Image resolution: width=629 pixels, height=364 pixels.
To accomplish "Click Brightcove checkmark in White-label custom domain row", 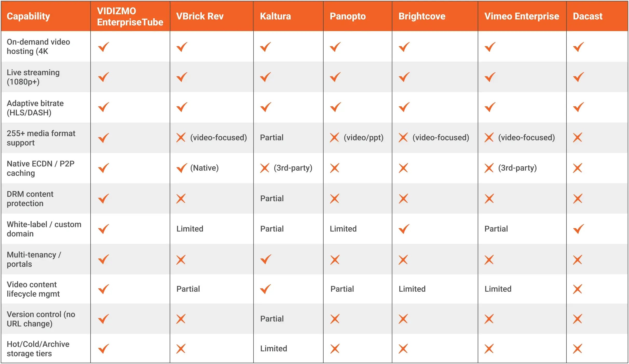I will (404, 229).
